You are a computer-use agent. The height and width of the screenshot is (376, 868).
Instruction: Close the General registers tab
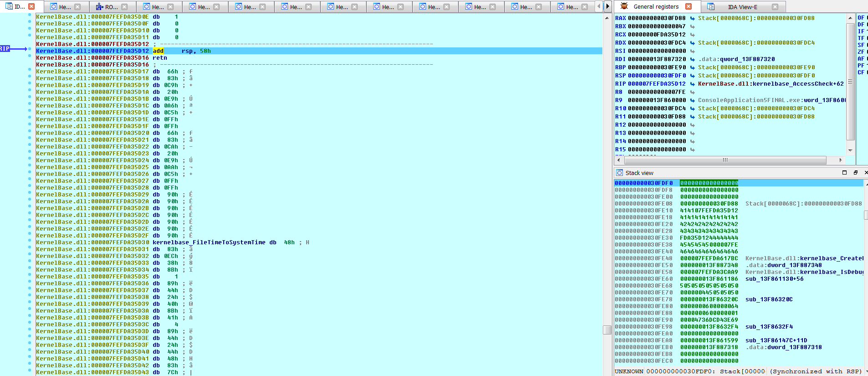tap(688, 6)
